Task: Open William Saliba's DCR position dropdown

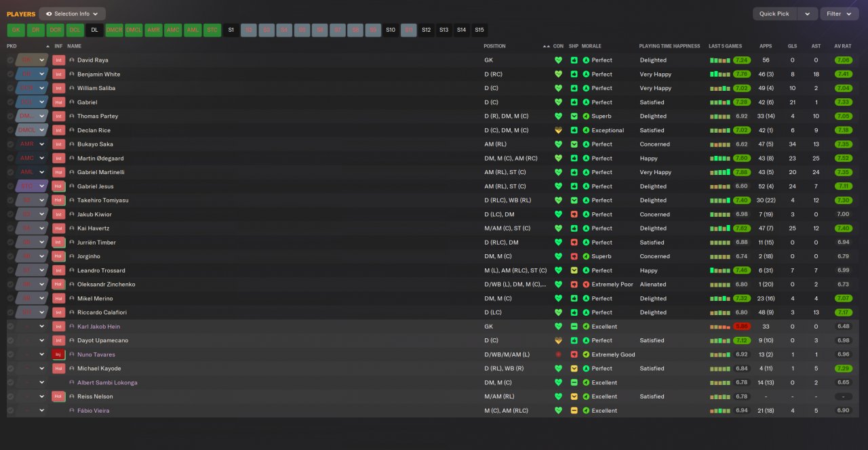Action: click(41, 88)
